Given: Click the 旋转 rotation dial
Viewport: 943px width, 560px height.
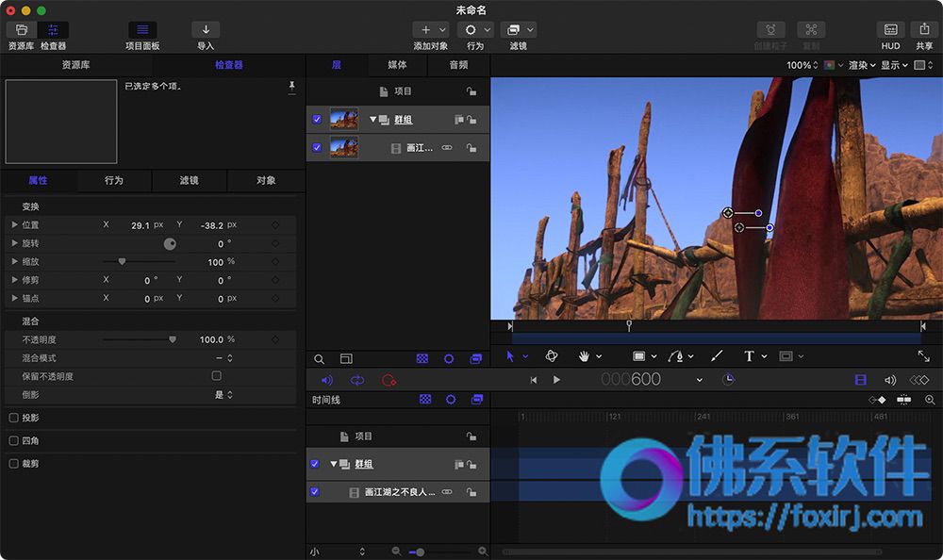Looking at the screenshot, I should pyautogui.click(x=170, y=243).
